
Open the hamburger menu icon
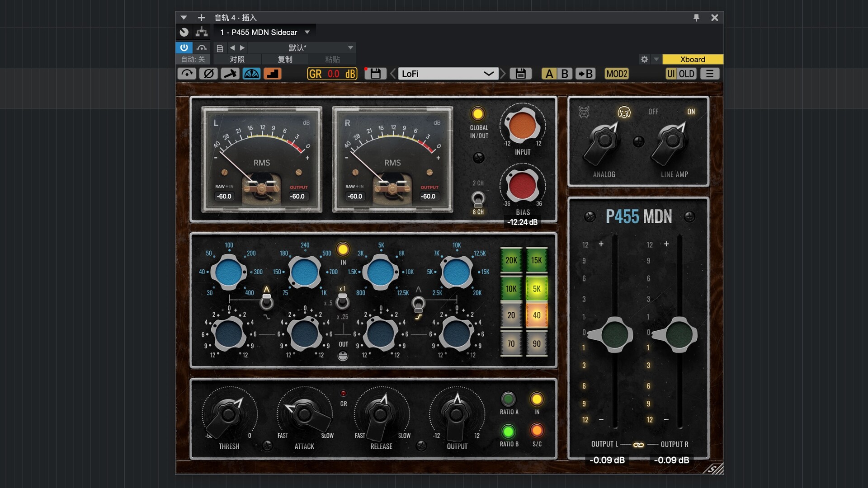710,74
